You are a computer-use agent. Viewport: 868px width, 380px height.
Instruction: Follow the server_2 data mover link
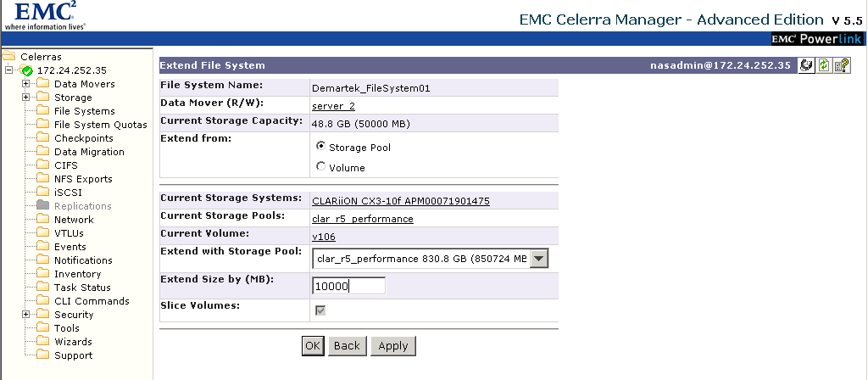(x=333, y=106)
